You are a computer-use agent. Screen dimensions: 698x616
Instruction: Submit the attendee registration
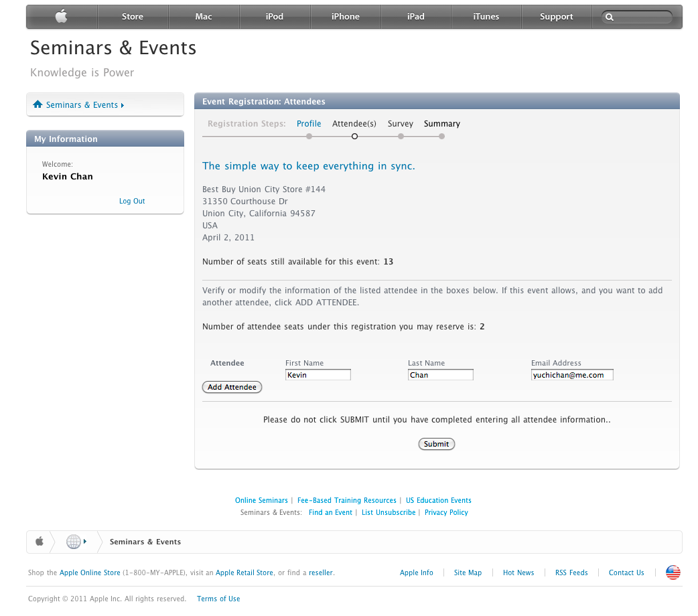click(x=436, y=444)
